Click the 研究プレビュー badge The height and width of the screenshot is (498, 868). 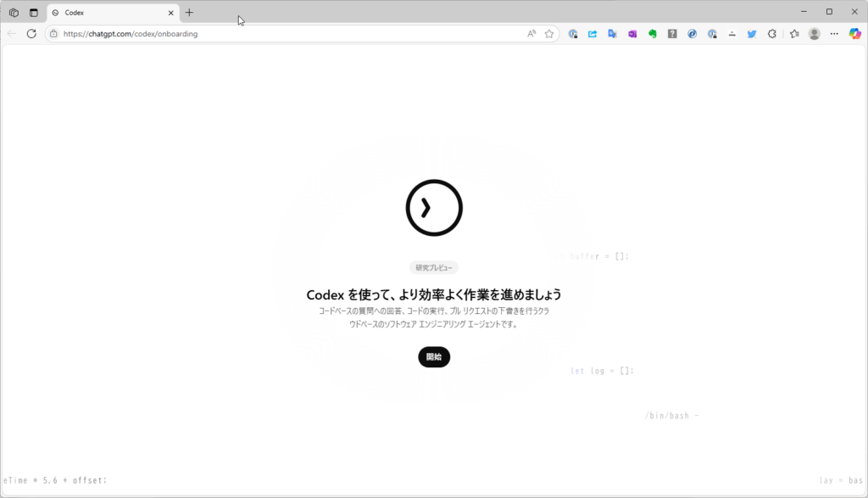[x=434, y=267]
